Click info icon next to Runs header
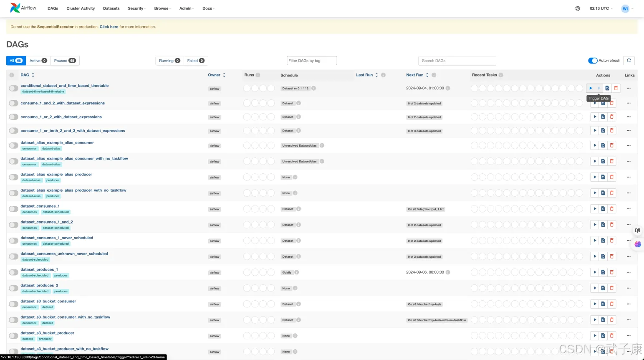The height and width of the screenshot is (360, 644). tap(258, 75)
